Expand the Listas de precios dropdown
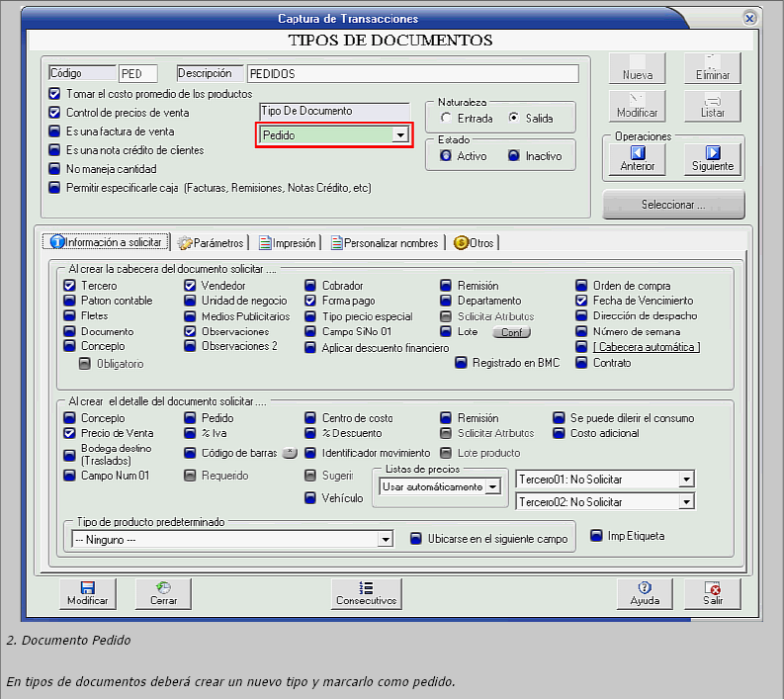784x700 pixels. click(493, 486)
